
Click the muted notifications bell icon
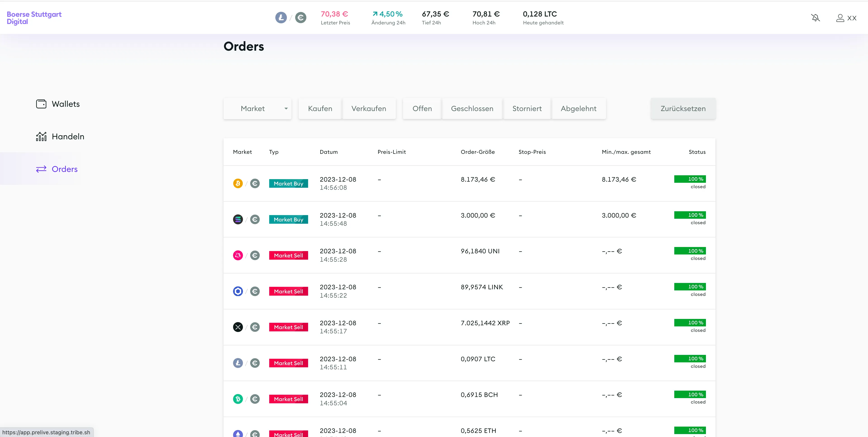pyautogui.click(x=816, y=18)
